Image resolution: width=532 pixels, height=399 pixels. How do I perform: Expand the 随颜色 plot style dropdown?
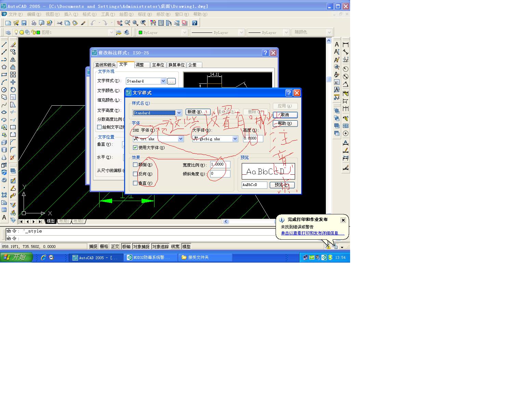[329, 32]
